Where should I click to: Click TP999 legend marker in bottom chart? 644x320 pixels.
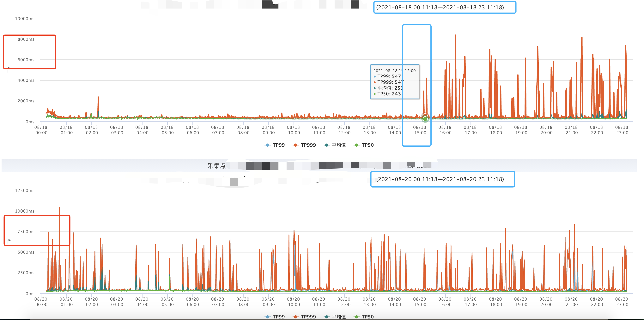pos(295,317)
